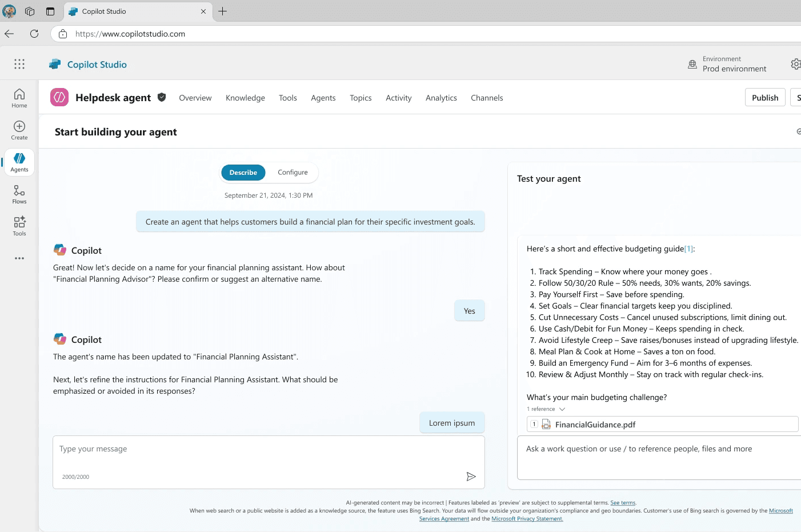Click the Start building your agent heading
This screenshot has height=532, width=801.
116,132
